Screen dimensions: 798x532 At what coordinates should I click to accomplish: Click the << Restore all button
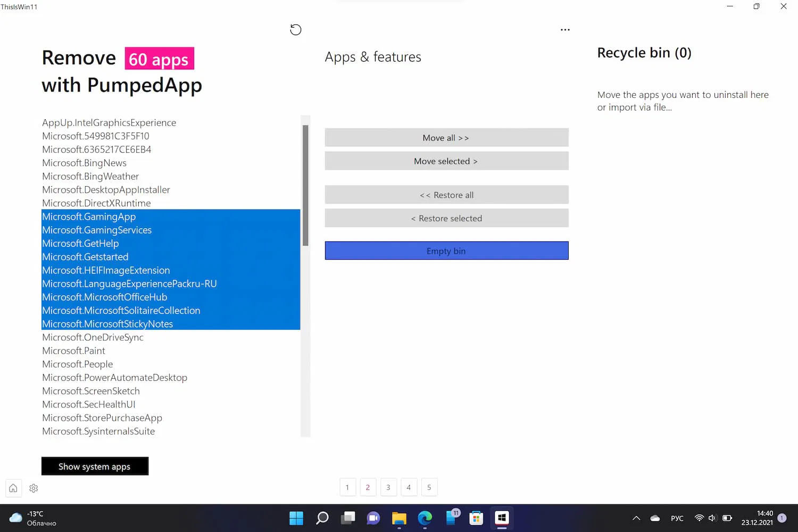tap(446, 195)
